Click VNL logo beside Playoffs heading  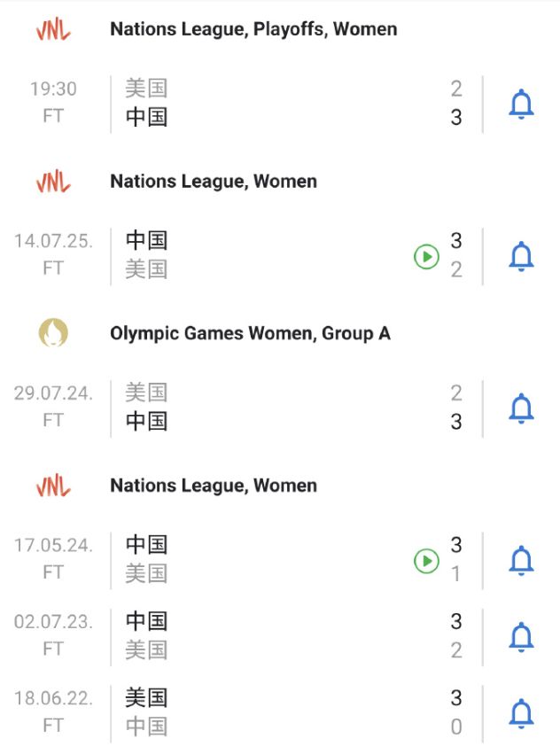click(53, 30)
